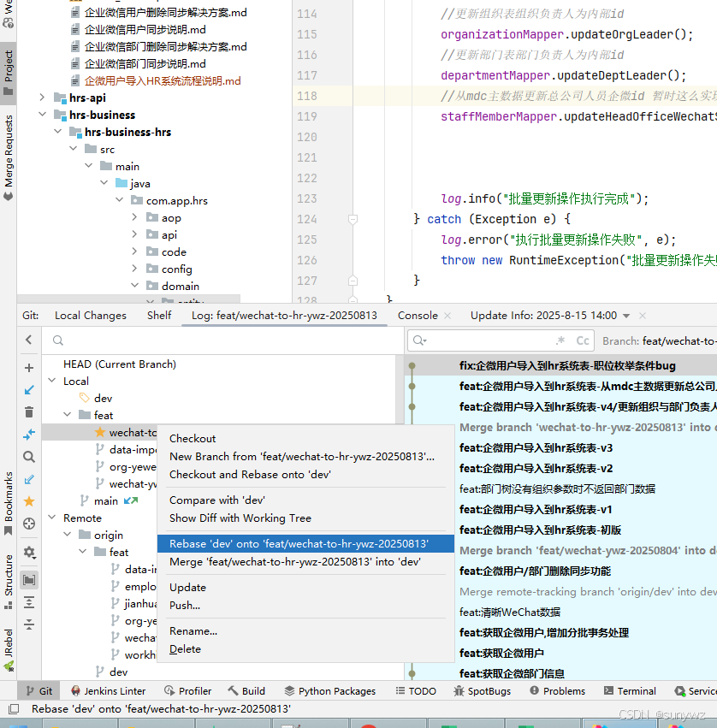Choose Show Diff with Working Tree

[x=305, y=518]
